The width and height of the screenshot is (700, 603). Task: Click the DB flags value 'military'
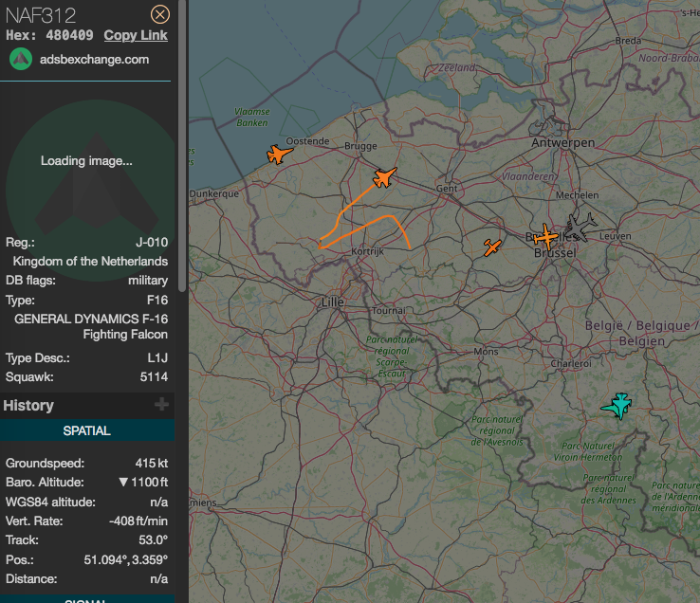(148, 281)
